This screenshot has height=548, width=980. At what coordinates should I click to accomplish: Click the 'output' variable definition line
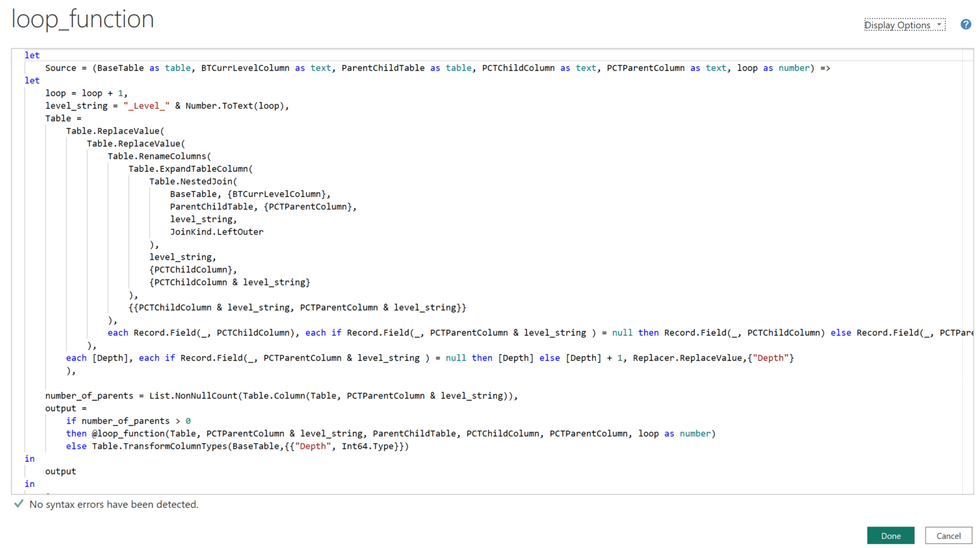[59, 408]
